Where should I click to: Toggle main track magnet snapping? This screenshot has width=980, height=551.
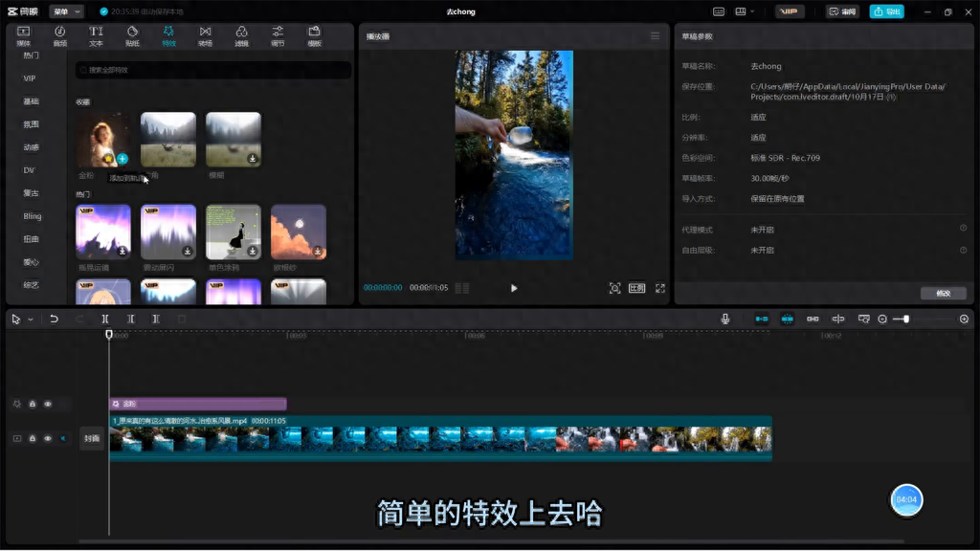pos(761,320)
